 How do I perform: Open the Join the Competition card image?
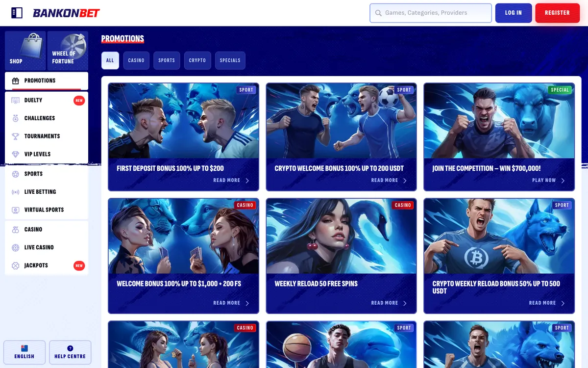point(499,121)
